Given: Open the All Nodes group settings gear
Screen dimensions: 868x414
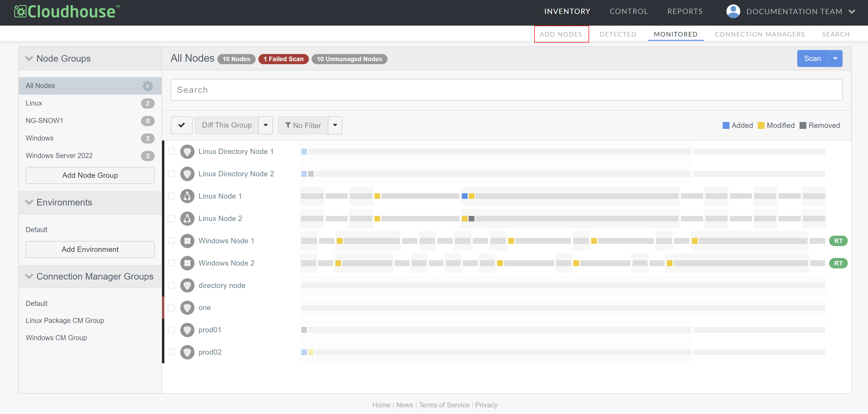Looking at the screenshot, I should click(147, 86).
